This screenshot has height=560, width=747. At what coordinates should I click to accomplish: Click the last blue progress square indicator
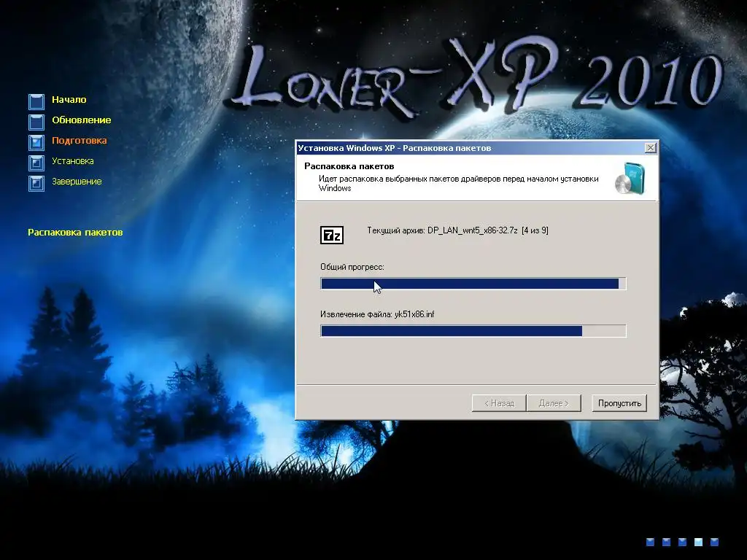(714, 542)
